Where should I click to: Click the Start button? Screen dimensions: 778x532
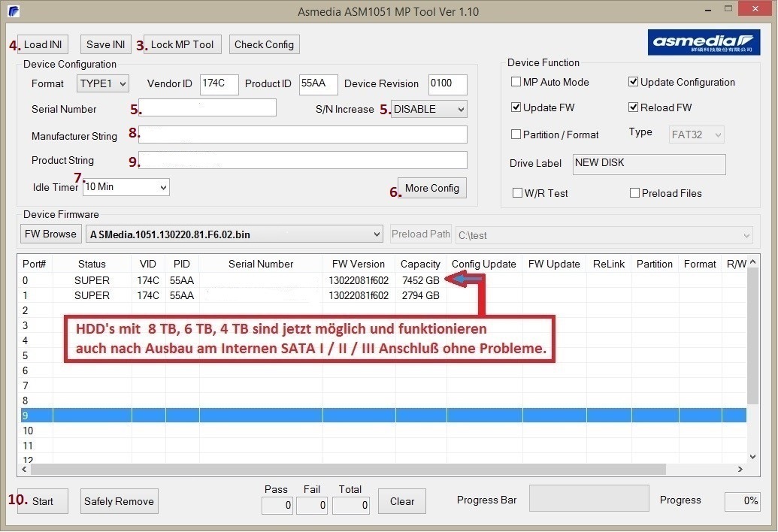(43, 501)
